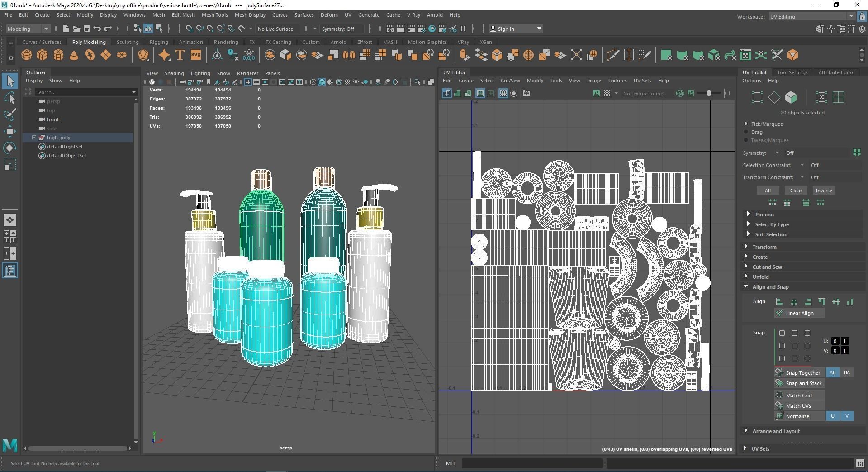The height and width of the screenshot is (472, 868).
Task: Create a polygon cube from shelf
Action: 43,55
